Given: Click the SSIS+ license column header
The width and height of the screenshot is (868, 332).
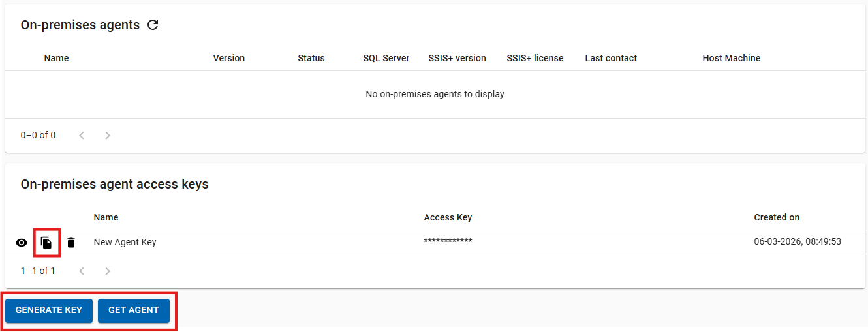Looking at the screenshot, I should coord(535,58).
